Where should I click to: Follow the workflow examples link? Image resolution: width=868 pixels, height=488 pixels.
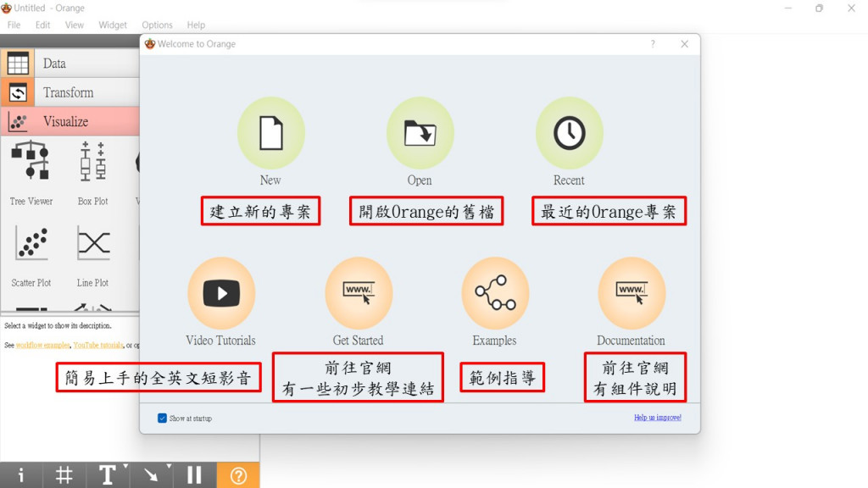click(x=42, y=346)
